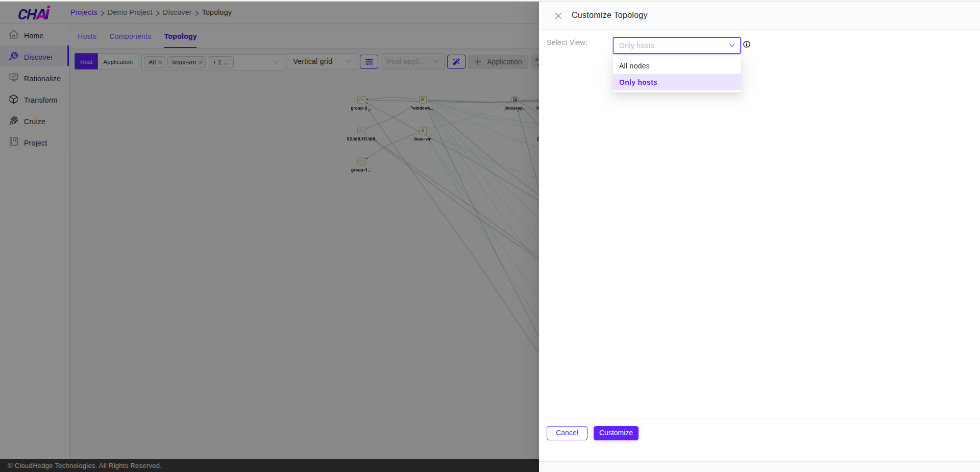Remove the linux-vm filter tag
The width and height of the screenshot is (980, 472).
201,62
